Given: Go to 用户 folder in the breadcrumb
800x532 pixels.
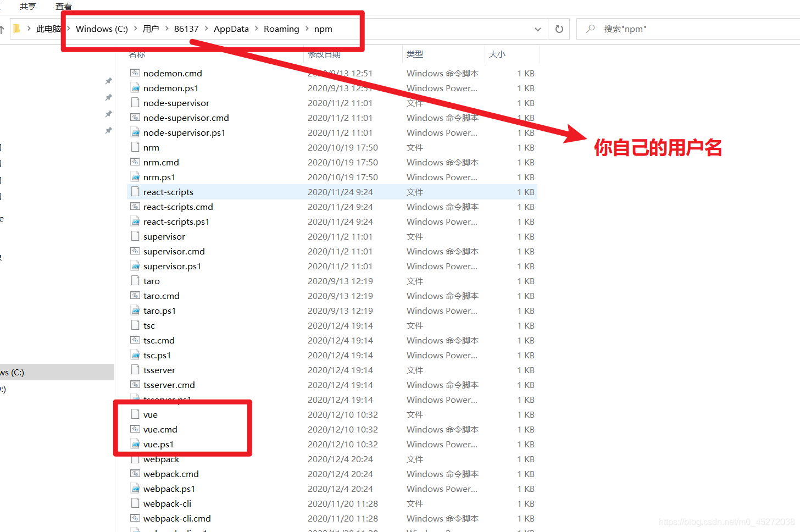Looking at the screenshot, I should 151,29.
